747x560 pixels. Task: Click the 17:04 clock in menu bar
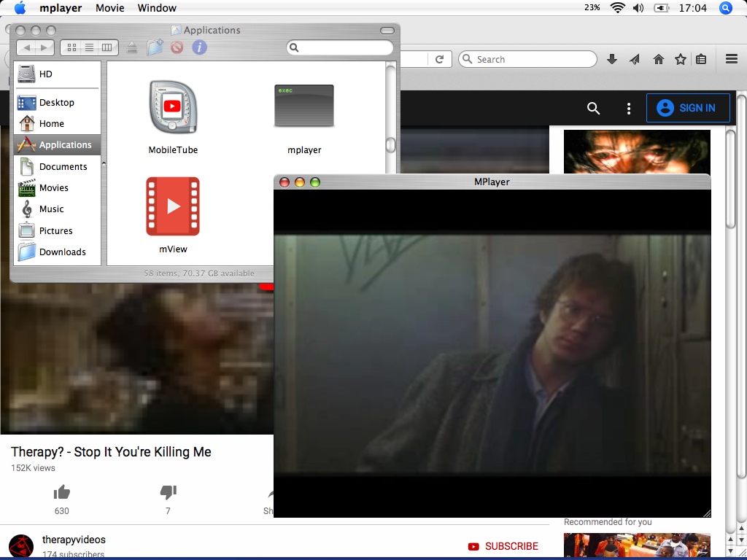692,7
